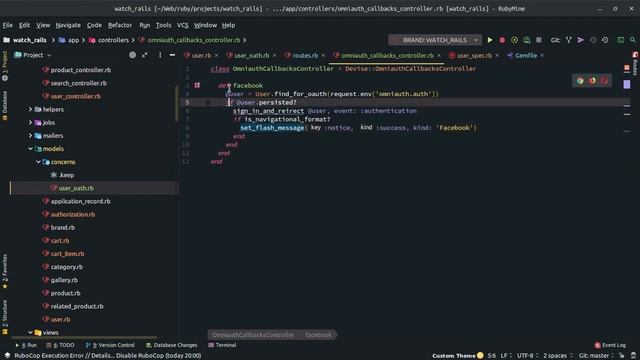The width and height of the screenshot is (640, 360).
Task: Open the Terminal tool window
Action: (222, 345)
